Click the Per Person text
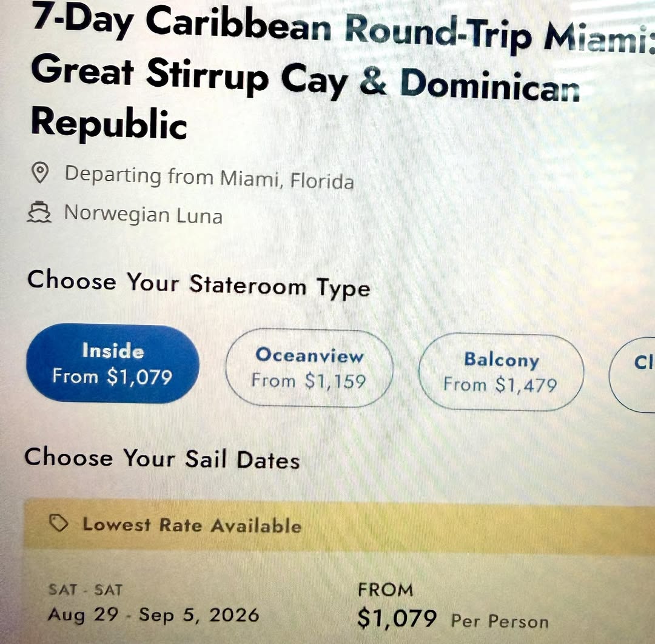Image resolution: width=655 pixels, height=644 pixels. (500, 622)
